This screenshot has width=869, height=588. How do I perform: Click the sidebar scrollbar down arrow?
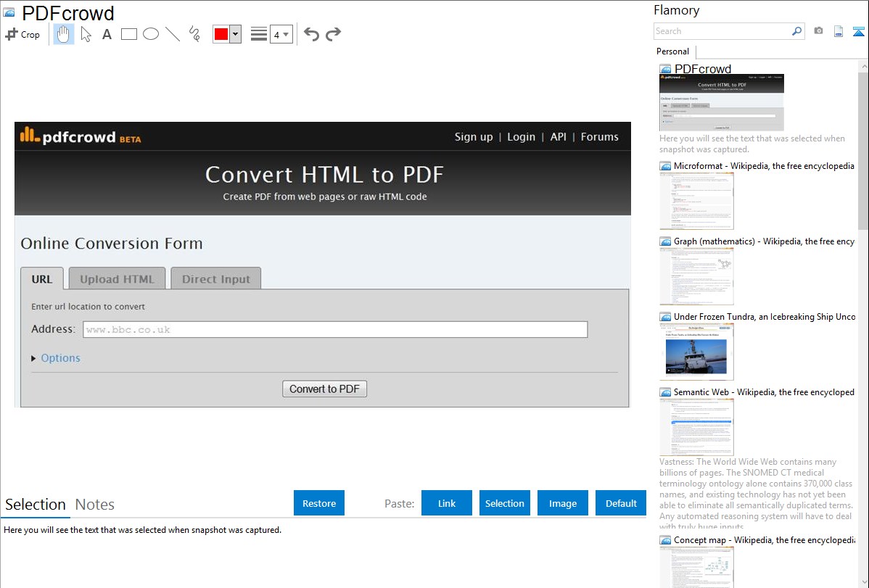[863, 582]
